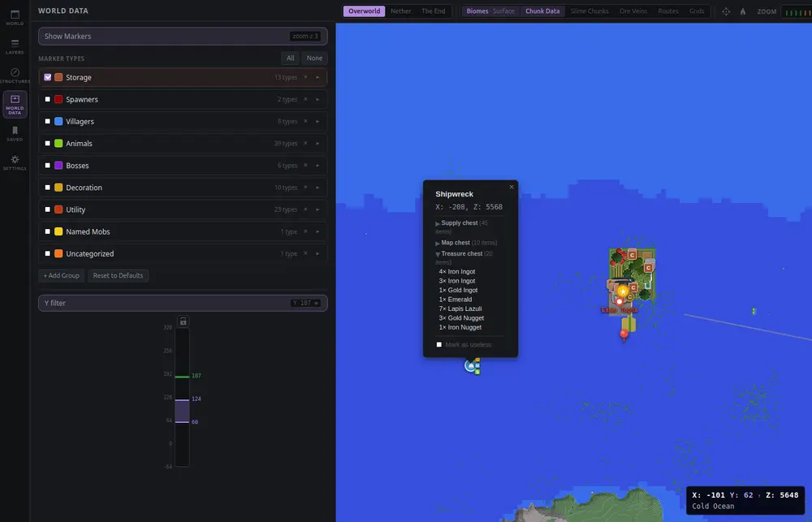Image resolution: width=812 pixels, height=522 pixels.
Task: Remove the Decoration group with its × icon
Action: (305, 188)
